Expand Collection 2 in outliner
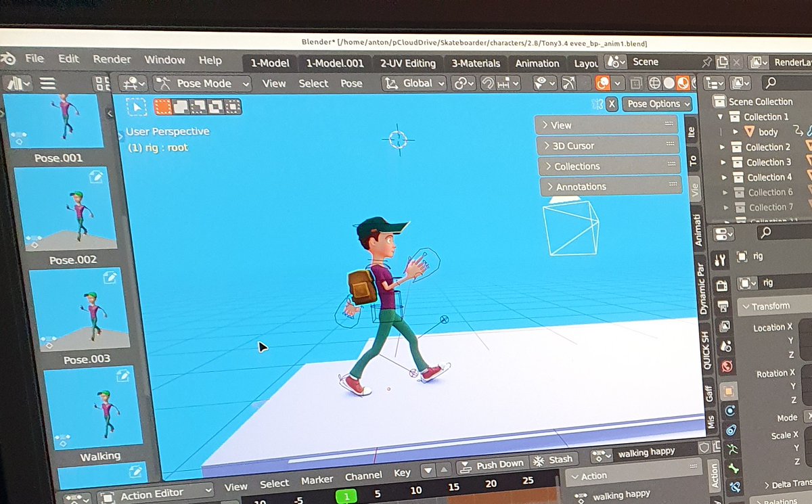The width and height of the screenshot is (812, 504). click(x=722, y=147)
